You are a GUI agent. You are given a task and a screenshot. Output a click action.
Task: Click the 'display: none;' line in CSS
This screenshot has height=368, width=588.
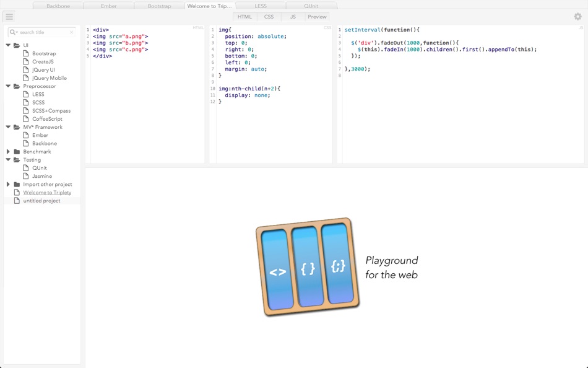(x=247, y=95)
